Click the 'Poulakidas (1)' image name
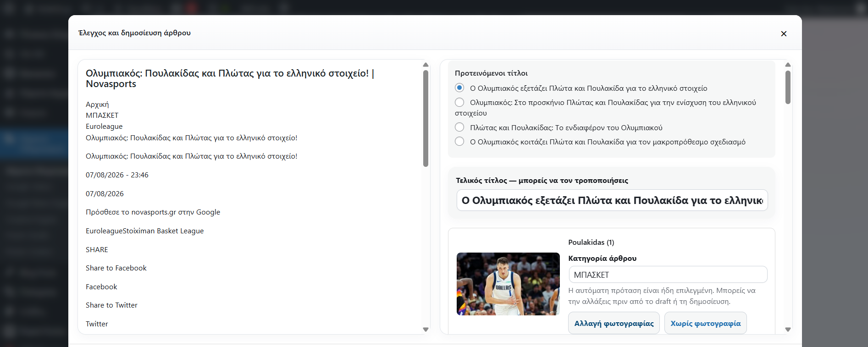The height and width of the screenshot is (347, 868). (x=591, y=242)
